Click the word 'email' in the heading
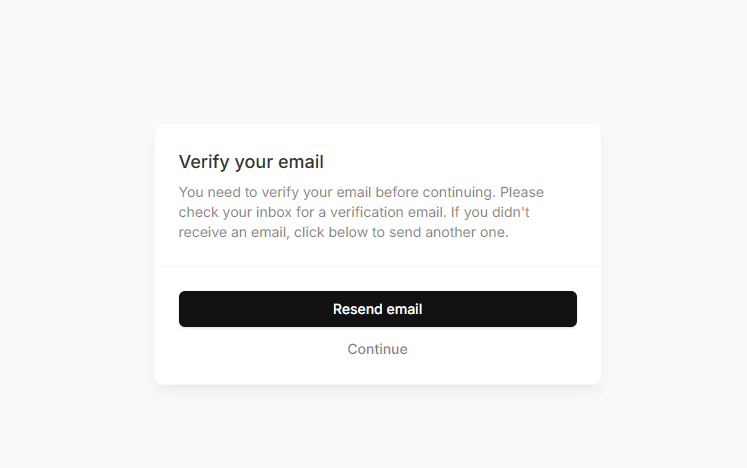This screenshot has height=468, width=747. (301, 162)
